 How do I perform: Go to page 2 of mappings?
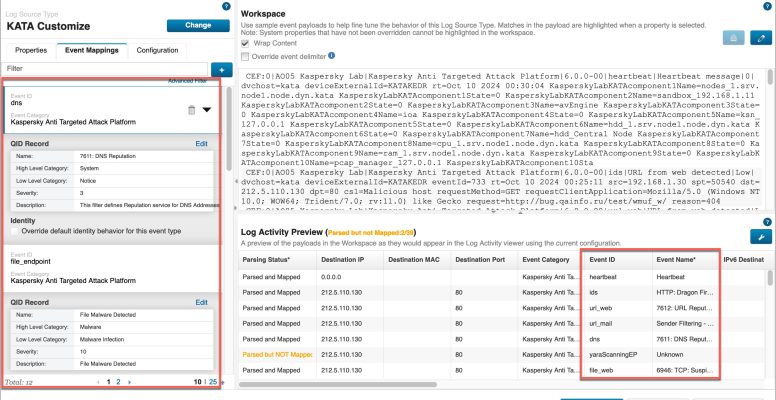coord(118,382)
